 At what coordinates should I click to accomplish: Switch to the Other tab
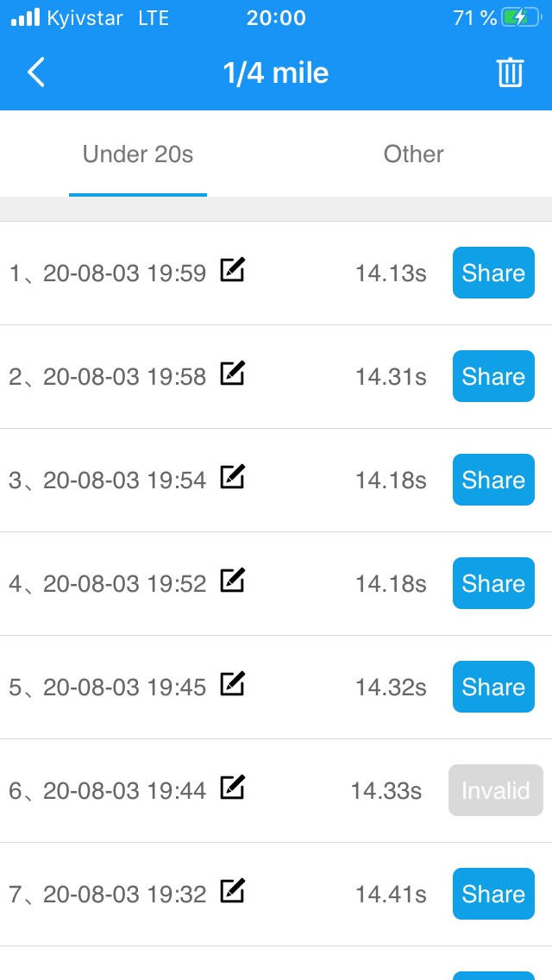pos(413,154)
